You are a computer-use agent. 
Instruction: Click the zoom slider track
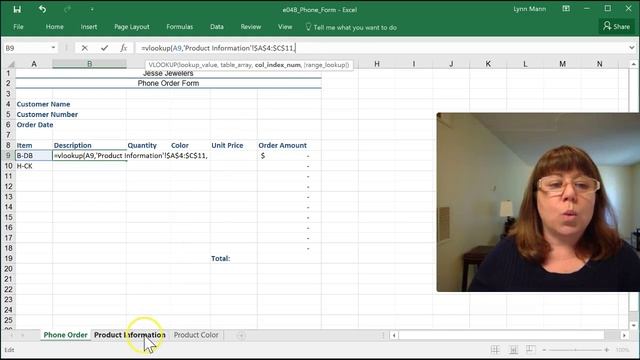point(576,350)
